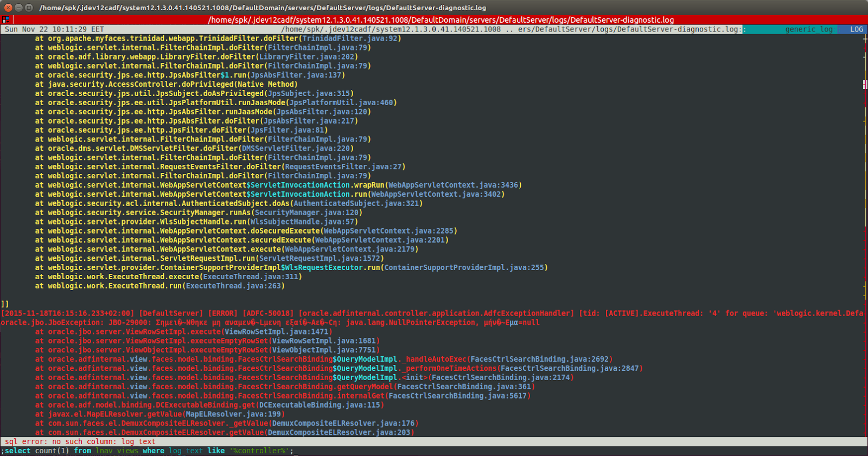This screenshot has width=868, height=456.
Task: Click the DMSServletFilter.java:220 stack line
Action: [194, 149]
